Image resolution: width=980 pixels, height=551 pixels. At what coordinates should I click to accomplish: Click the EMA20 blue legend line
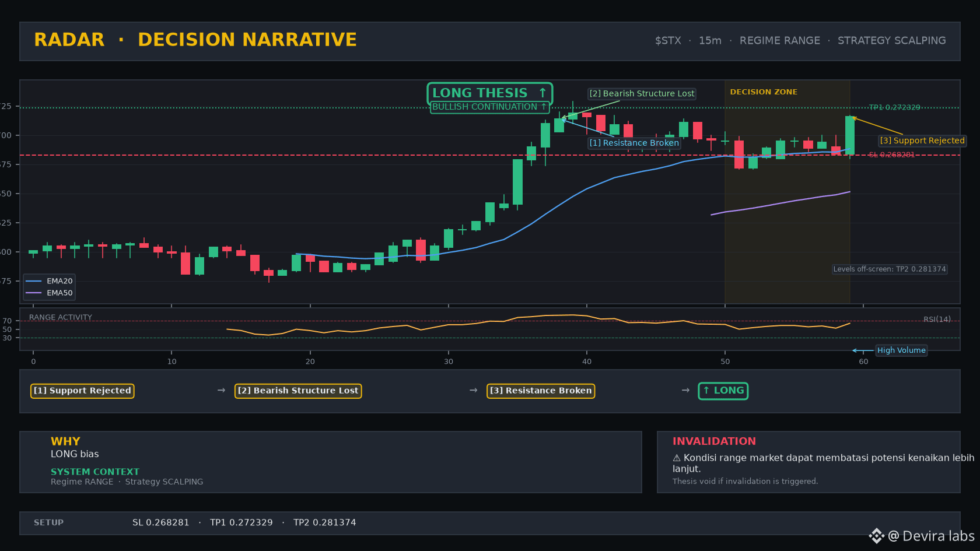pyautogui.click(x=34, y=281)
